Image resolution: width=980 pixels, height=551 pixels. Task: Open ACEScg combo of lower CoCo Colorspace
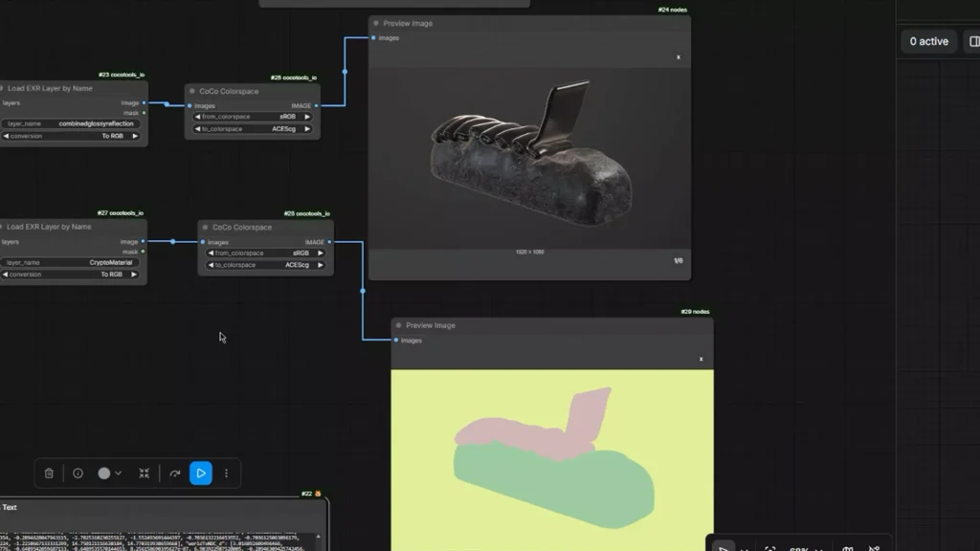(265, 265)
